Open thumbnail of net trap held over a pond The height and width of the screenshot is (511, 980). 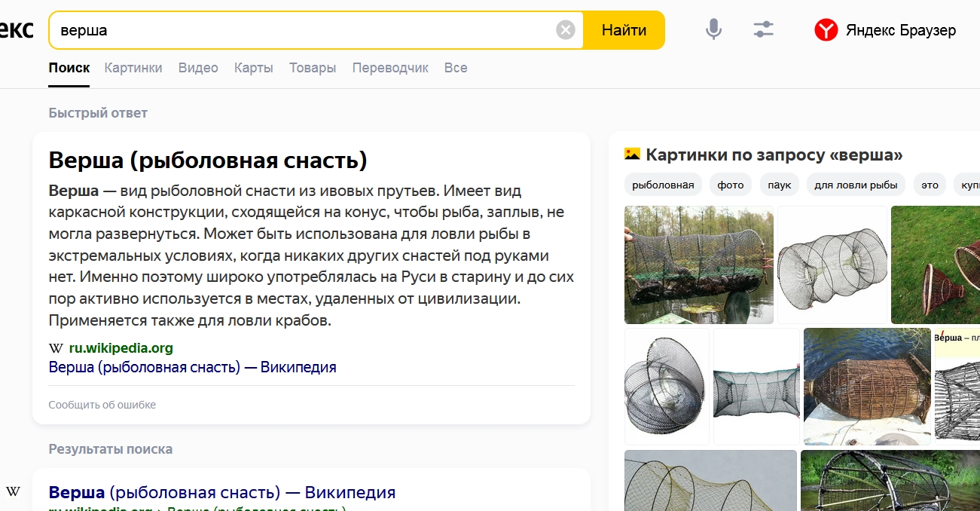pyautogui.click(x=699, y=265)
